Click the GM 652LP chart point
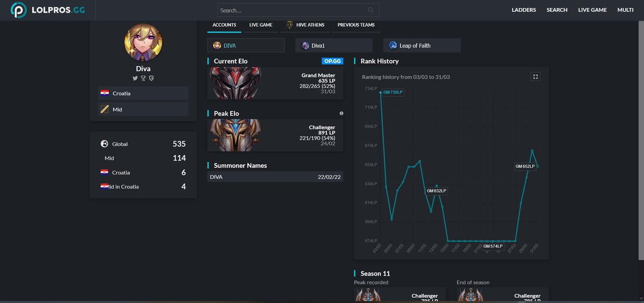 (525, 167)
